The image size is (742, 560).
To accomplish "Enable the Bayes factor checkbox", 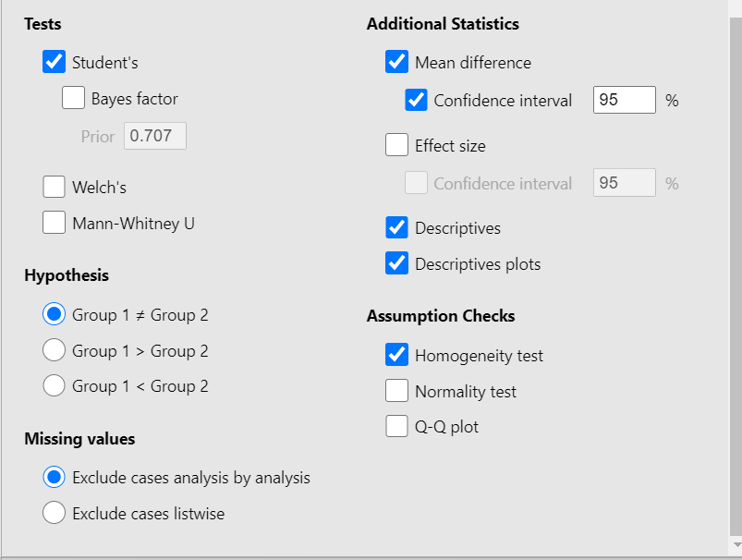I will pyautogui.click(x=74, y=98).
